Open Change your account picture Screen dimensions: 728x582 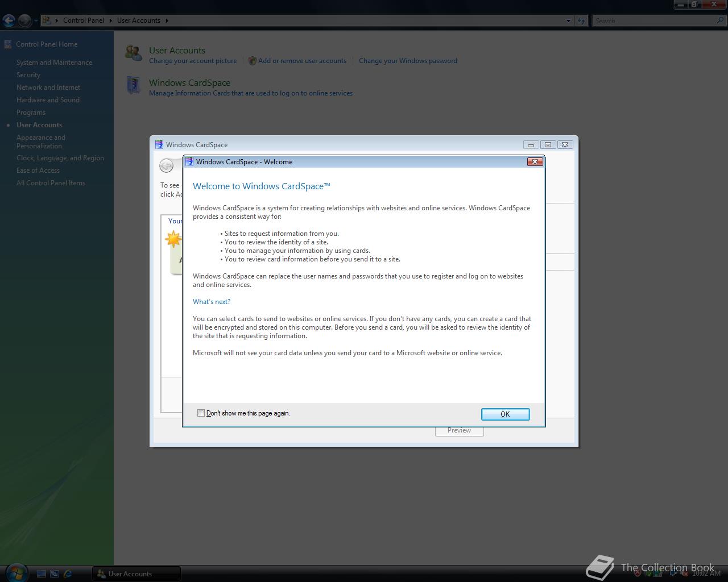click(x=193, y=61)
